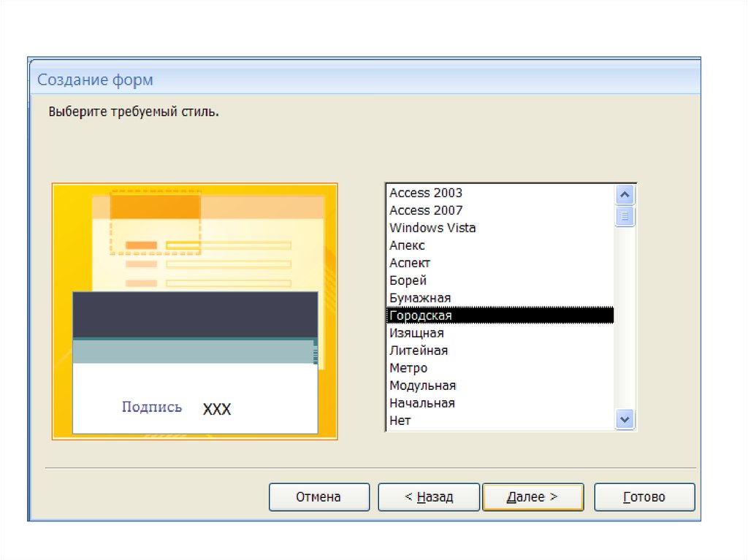This screenshot has width=748, height=560.
Task: Pick the Начальная style
Action: pos(422,403)
